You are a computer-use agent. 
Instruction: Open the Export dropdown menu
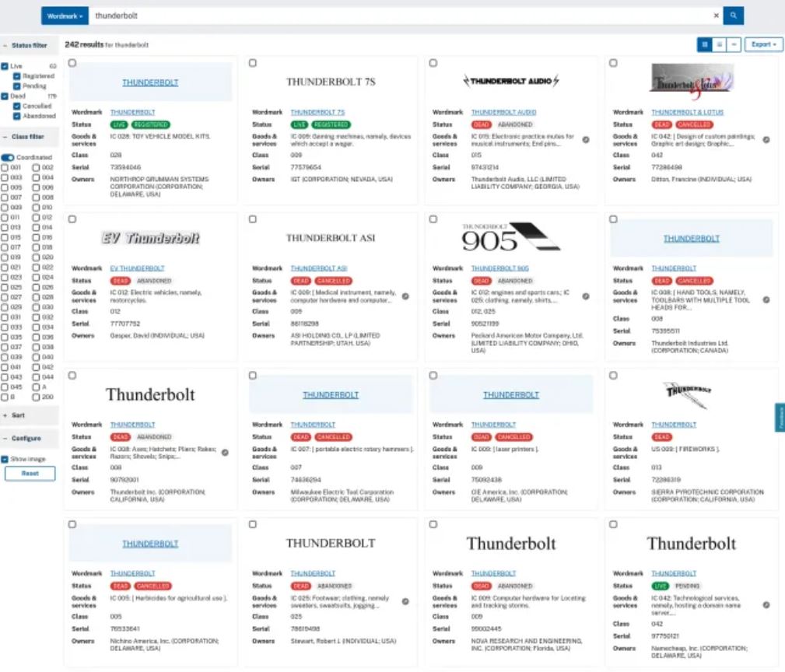click(763, 44)
